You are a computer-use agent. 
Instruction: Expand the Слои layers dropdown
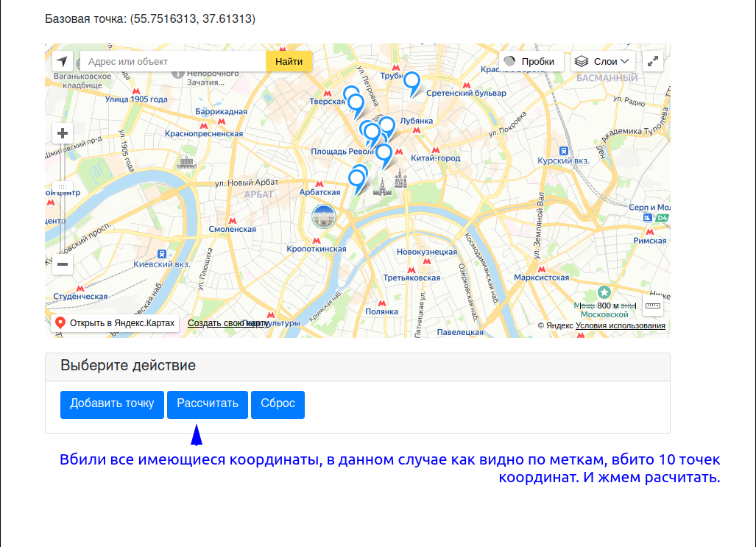(x=604, y=62)
